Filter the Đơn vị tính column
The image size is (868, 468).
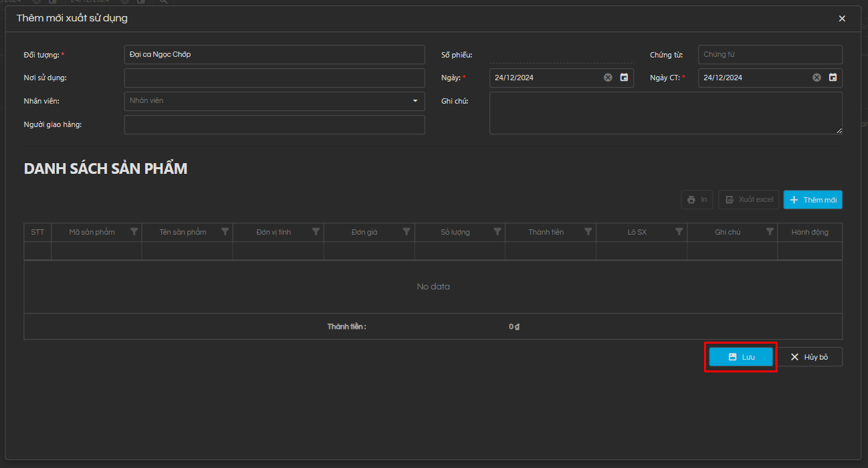click(316, 232)
